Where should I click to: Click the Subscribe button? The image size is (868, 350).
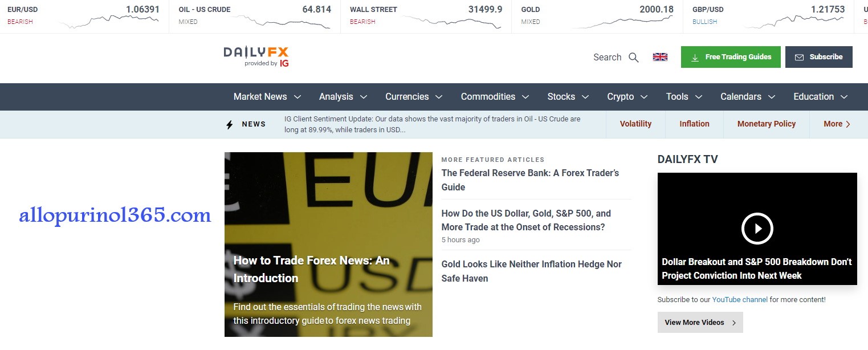click(x=819, y=57)
